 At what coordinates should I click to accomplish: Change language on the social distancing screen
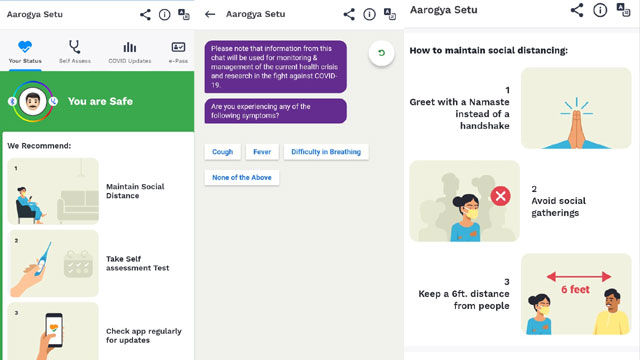pos(623,10)
